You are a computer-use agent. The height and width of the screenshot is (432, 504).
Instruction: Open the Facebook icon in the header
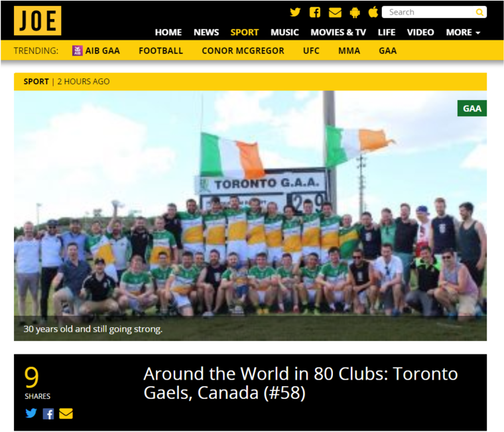point(315,12)
